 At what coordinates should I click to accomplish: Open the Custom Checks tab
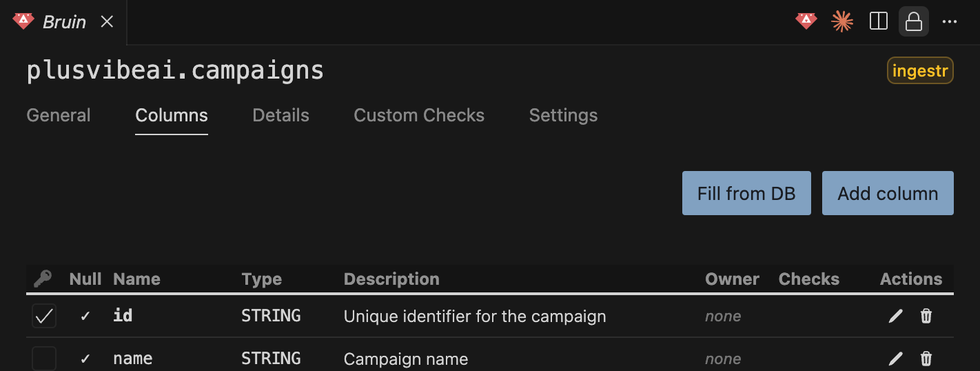tap(419, 115)
